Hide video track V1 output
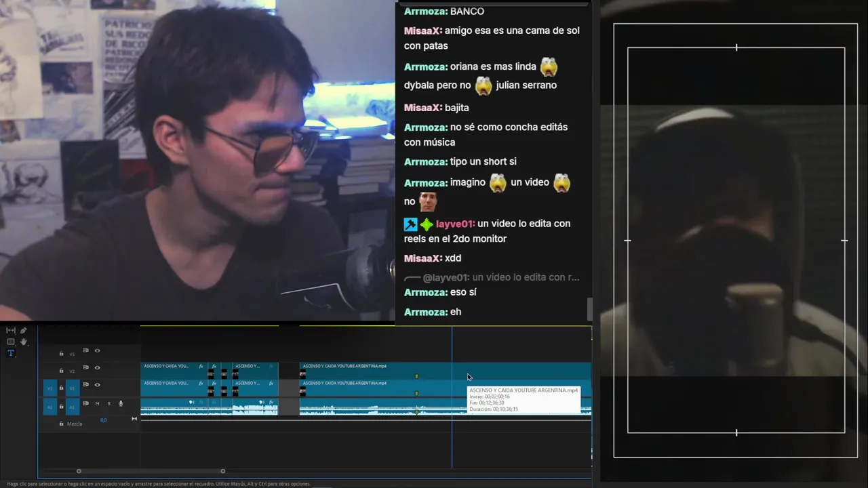The height and width of the screenshot is (488, 868). point(97,384)
